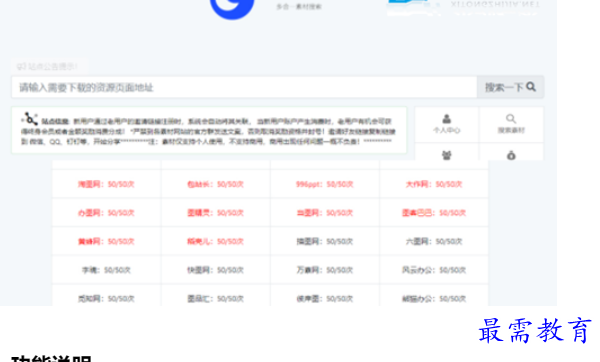
Task: Click the 办图网 quota cell
Action: pos(106,213)
